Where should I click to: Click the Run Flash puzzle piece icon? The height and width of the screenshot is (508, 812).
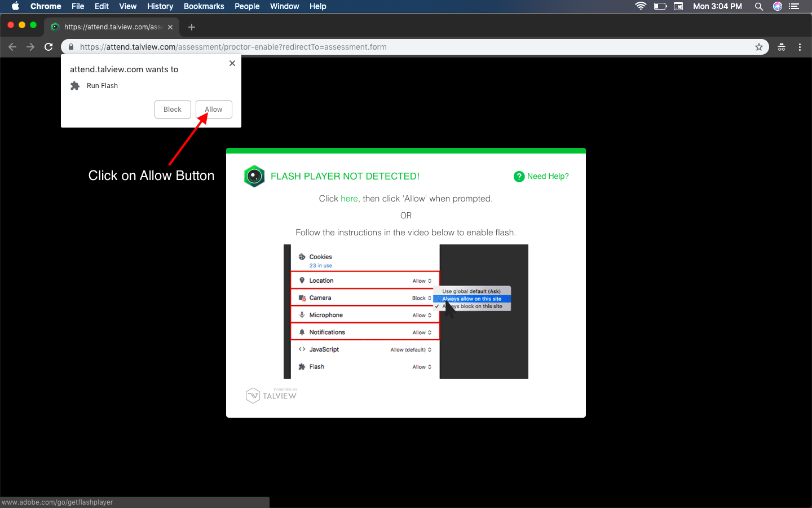[75, 86]
